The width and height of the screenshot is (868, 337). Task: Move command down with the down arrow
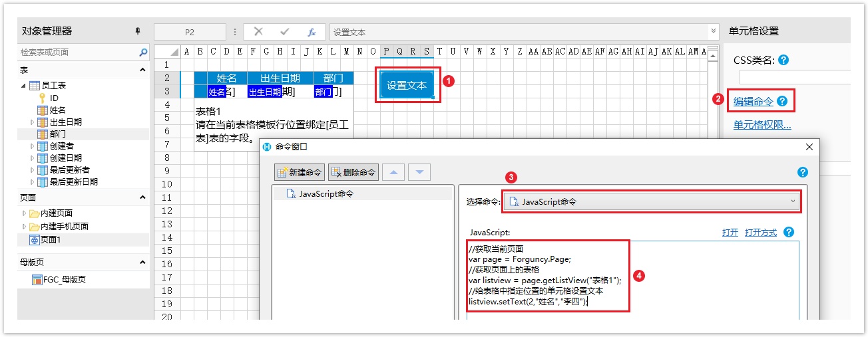point(419,172)
